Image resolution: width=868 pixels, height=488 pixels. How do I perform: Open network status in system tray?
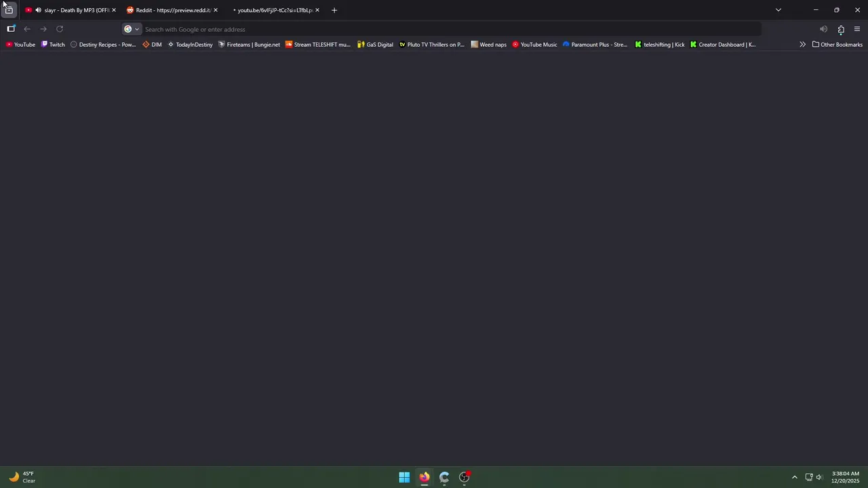point(809,477)
